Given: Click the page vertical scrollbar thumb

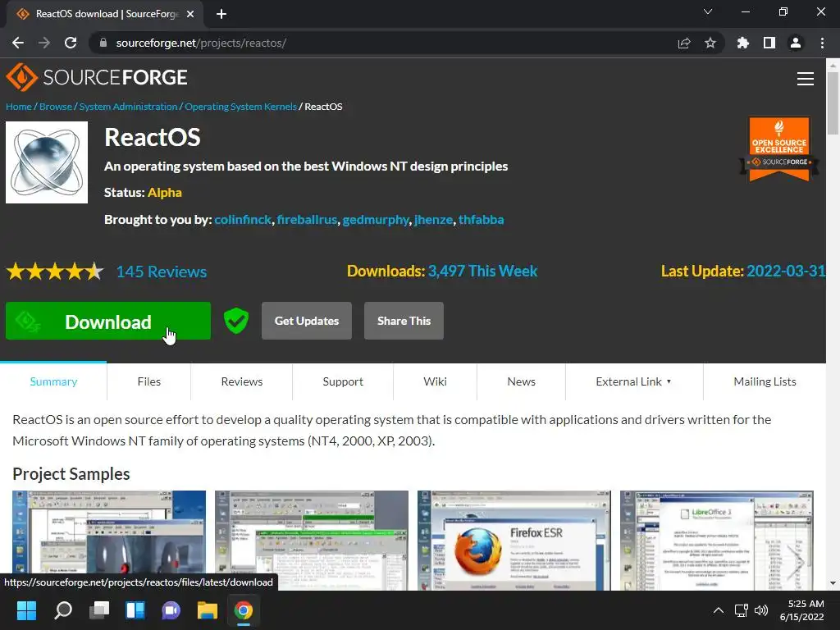Looking at the screenshot, I should coord(833,103).
